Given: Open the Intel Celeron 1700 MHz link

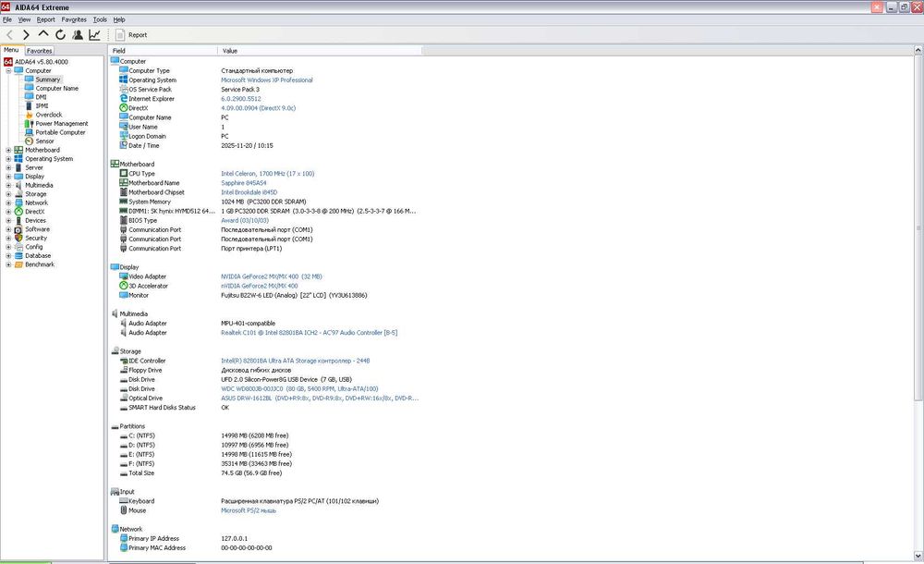Looking at the screenshot, I should 268,174.
